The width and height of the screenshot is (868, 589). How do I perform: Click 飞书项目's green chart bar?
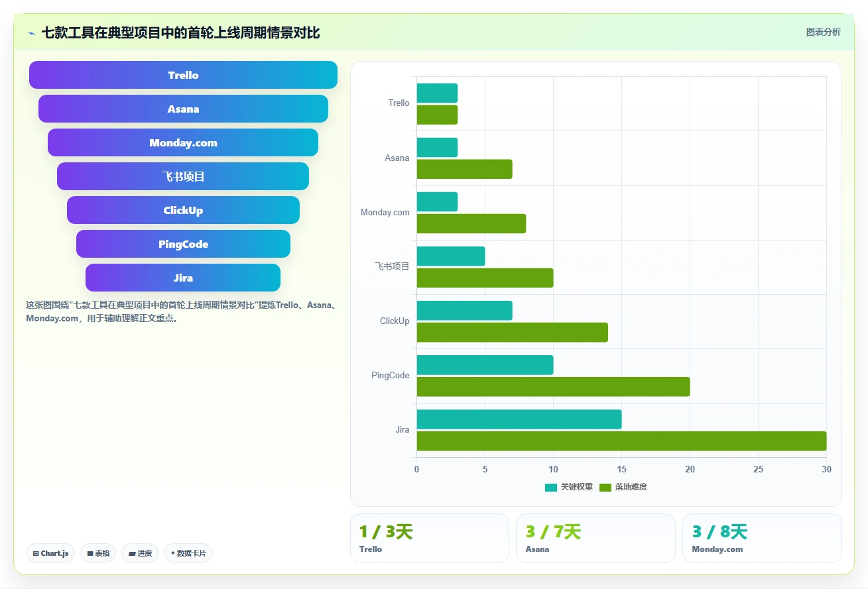[485, 278]
